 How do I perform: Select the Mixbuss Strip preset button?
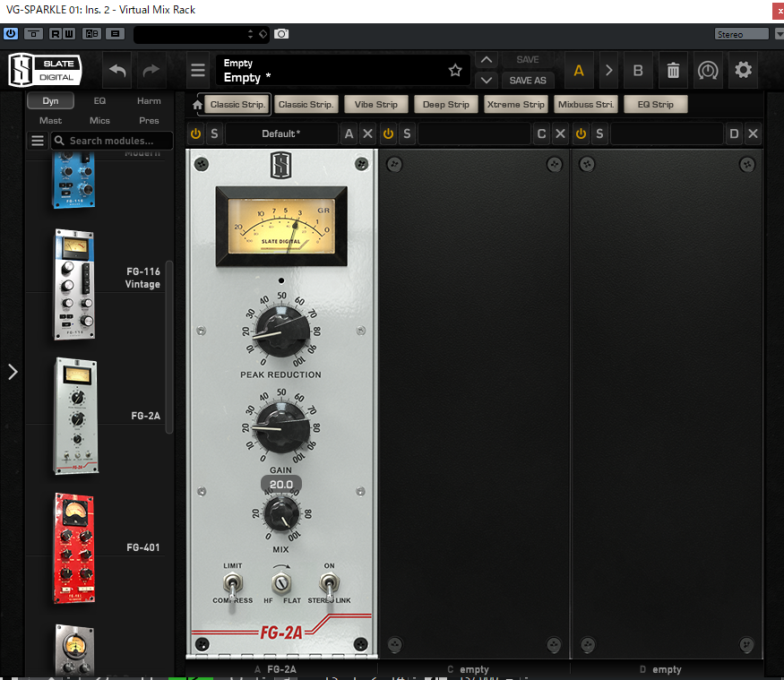[585, 105]
